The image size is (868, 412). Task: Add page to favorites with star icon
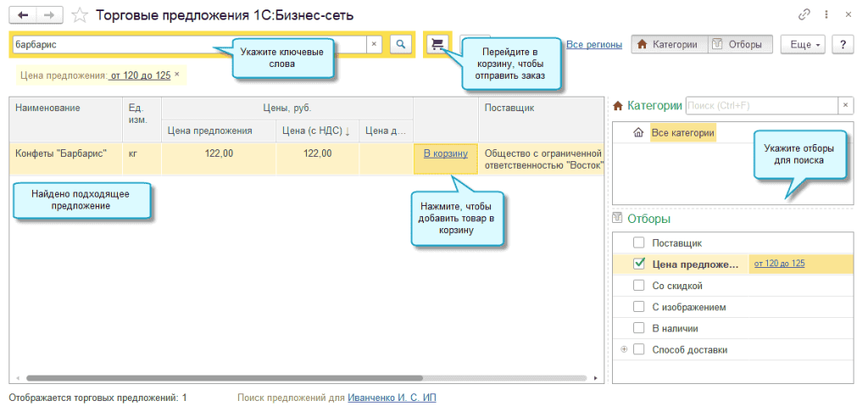(x=81, y=15)
